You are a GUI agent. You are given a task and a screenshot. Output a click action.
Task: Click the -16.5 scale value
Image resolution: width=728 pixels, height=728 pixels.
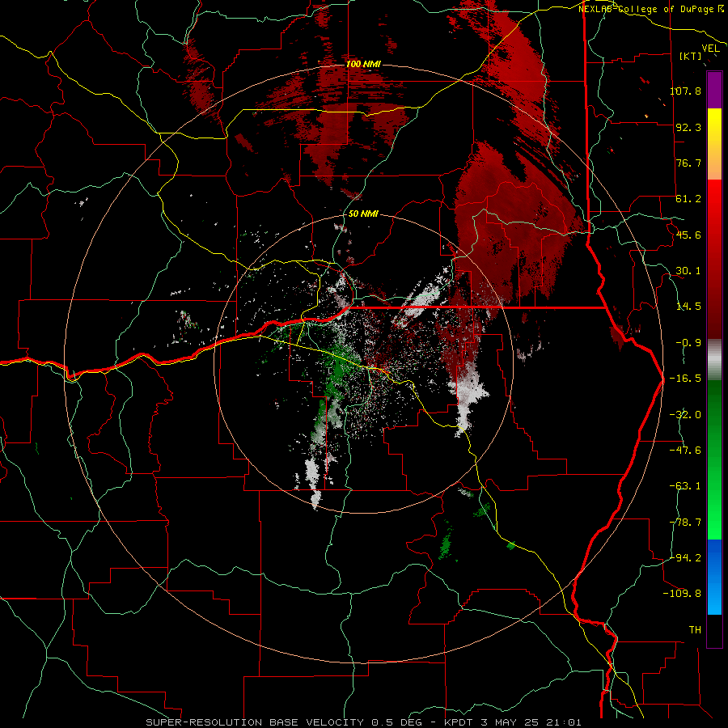(x=685, y=379)
